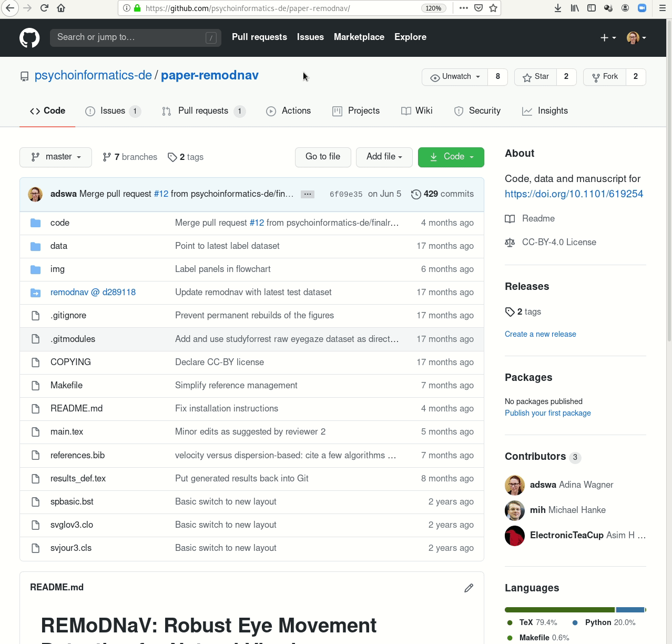Open the green Code download dropdown
The image size is (672, 644).
click(451, 157)
